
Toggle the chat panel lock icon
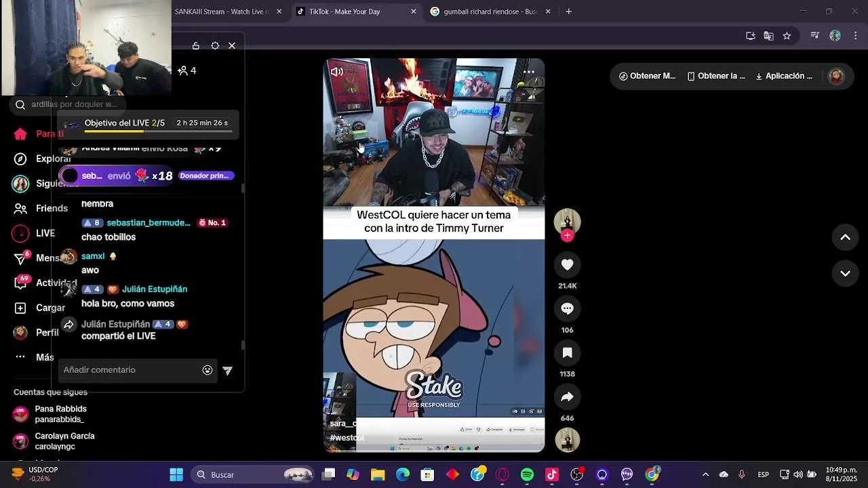click(x=196, y=45)
